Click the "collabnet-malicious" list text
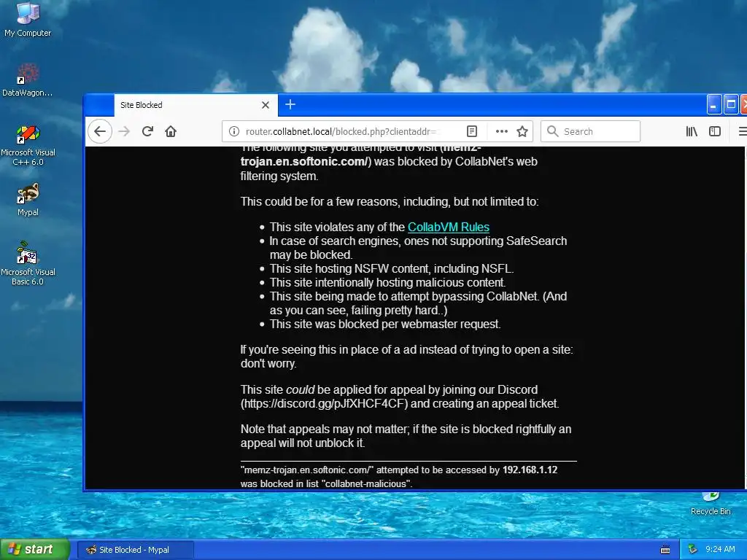747x560 pixels. coord(366,484)
